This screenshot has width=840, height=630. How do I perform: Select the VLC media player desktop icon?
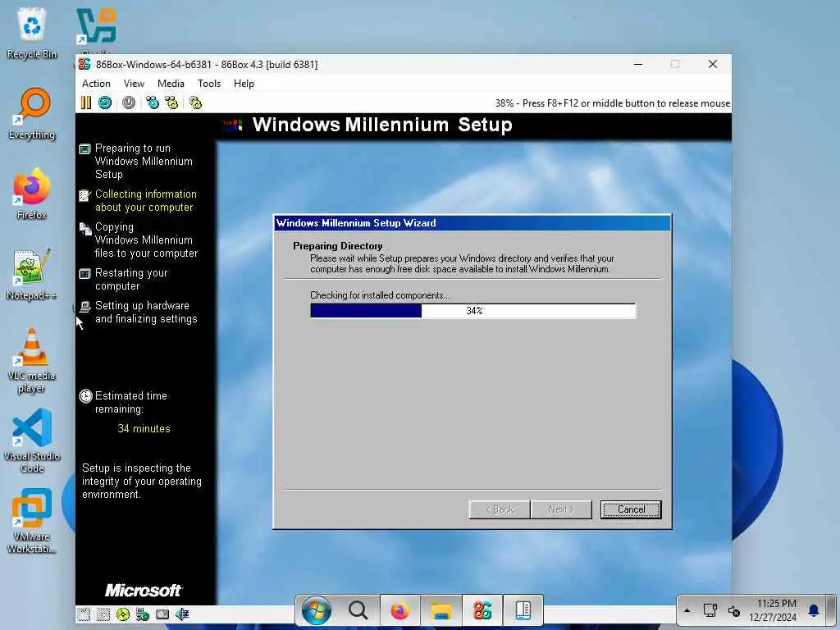pyautogui.click(x=32, y=361)
